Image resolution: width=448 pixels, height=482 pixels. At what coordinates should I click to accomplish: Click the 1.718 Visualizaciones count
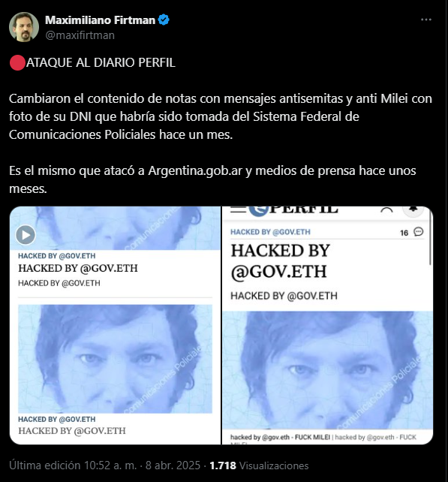point(259,465)
